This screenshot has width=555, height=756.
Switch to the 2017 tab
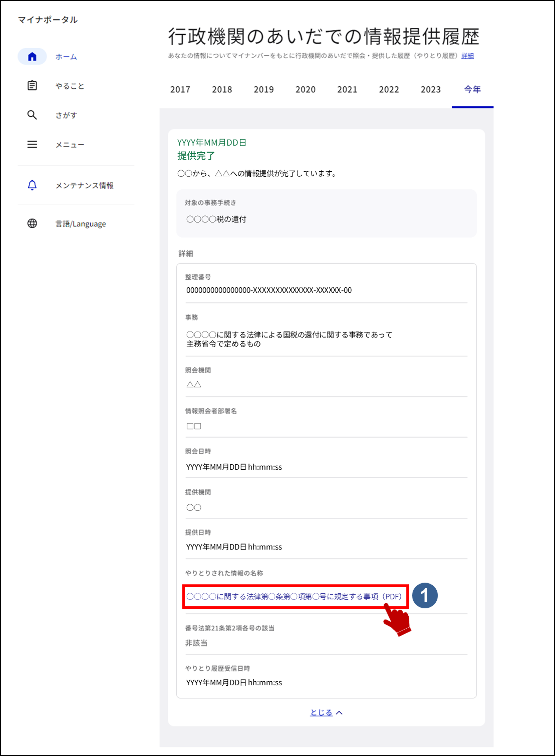click(180, 89)
